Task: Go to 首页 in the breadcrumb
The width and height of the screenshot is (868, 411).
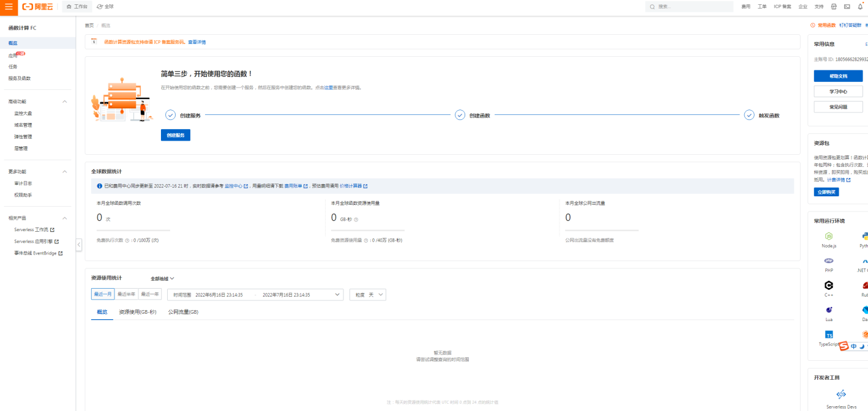Action: click(89, 25)
